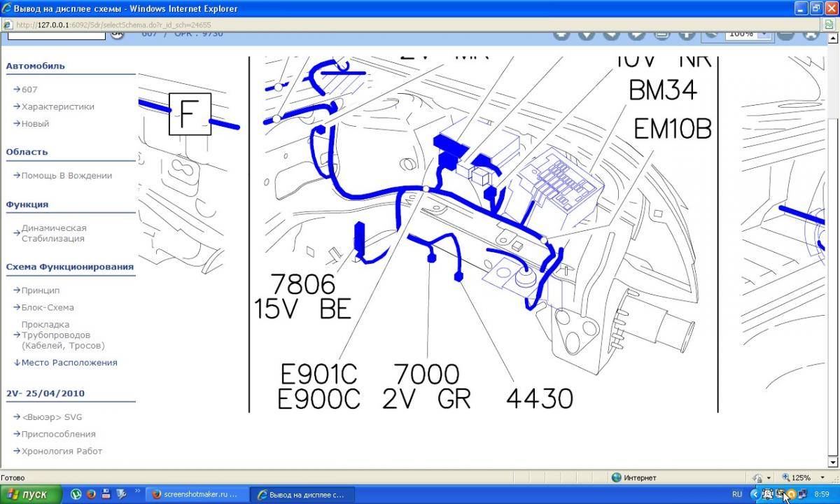Go to Помощь В Вождении

coord(66,176)
